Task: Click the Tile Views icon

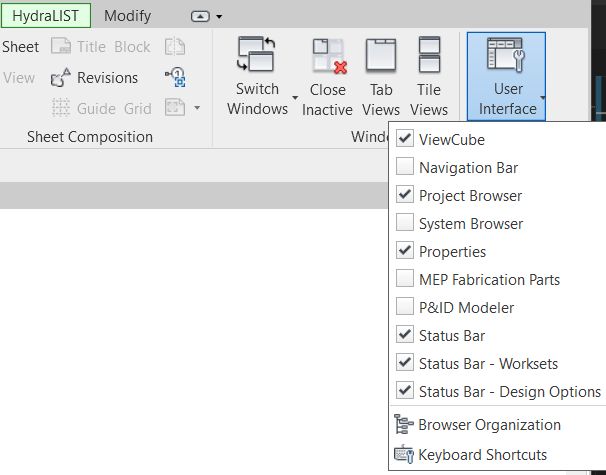Action: click(x=429, y=54)
